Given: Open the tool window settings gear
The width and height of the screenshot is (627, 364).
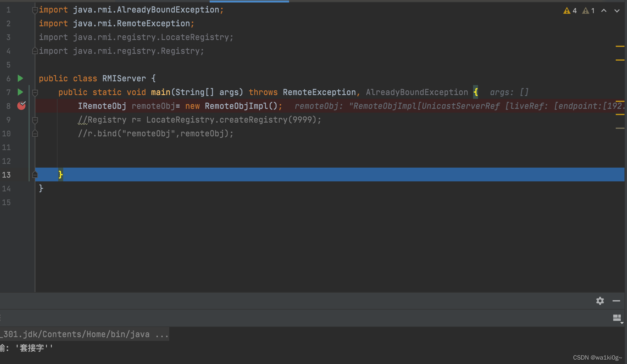Looking at the screenshot, I should [x=600, y=301].
